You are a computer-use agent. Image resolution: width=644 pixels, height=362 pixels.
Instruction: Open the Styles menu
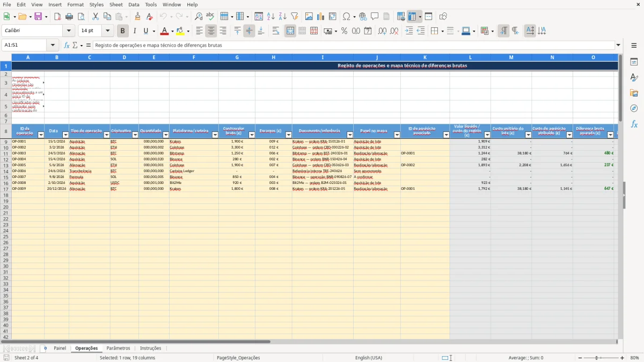[97, 4]
